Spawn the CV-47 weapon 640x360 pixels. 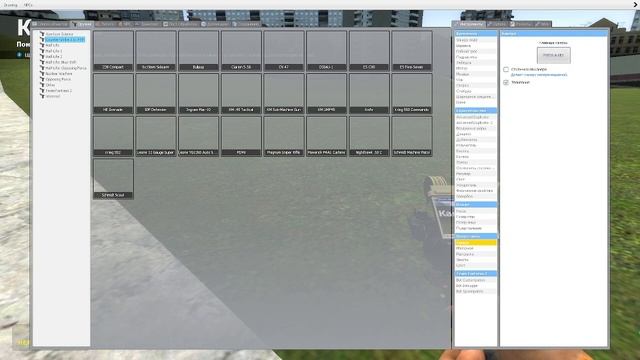(284, 51)
